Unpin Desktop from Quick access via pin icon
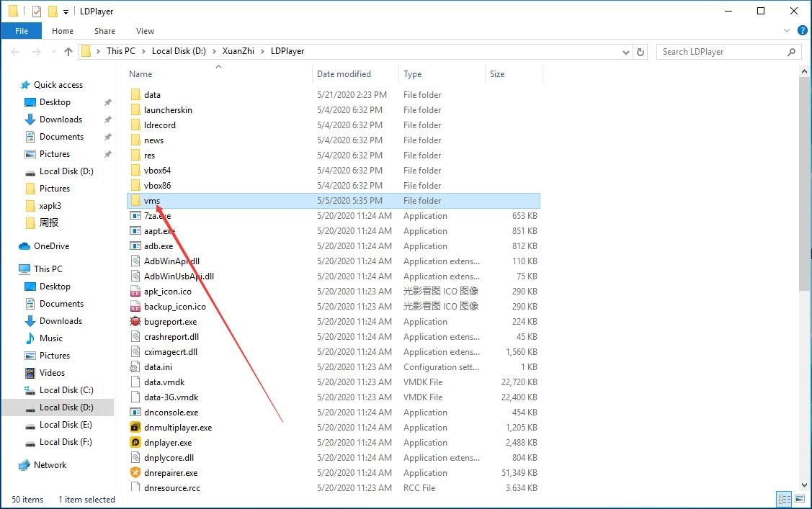812x509 pixels. (x=107, y=102)
